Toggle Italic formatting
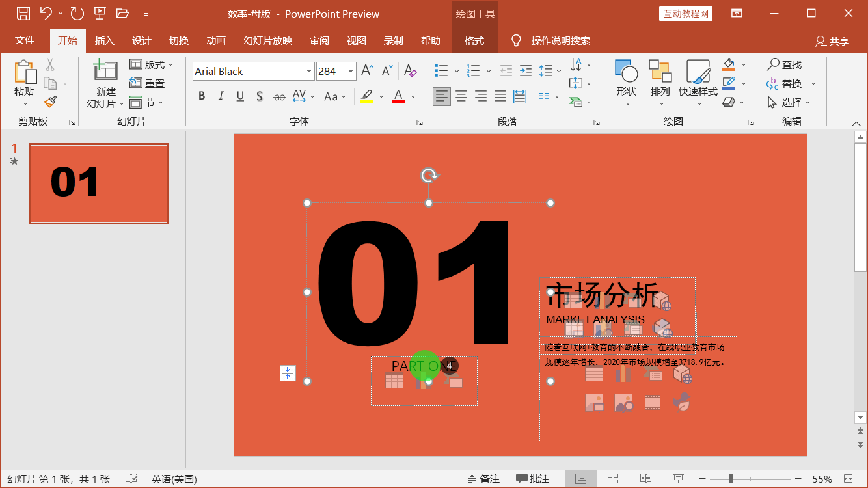Image resolution: width=868 pixels, height=488 pixels. pos(221,96)
